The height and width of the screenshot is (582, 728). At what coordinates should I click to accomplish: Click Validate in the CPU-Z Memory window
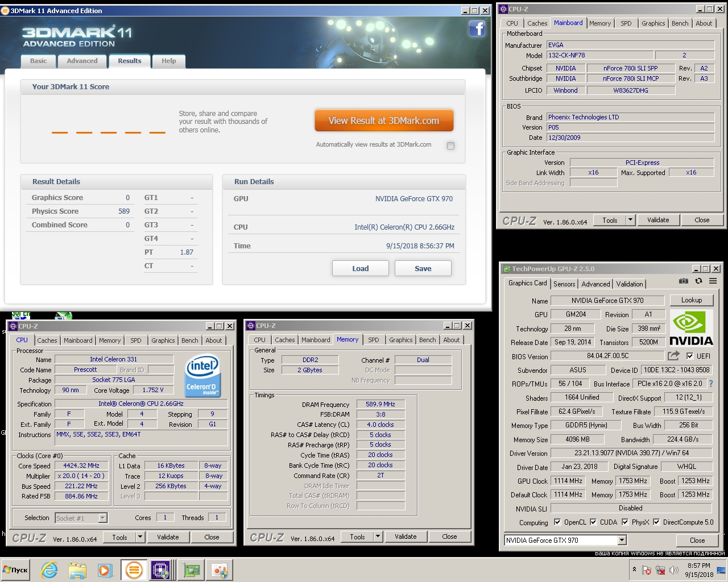(406, 537)
